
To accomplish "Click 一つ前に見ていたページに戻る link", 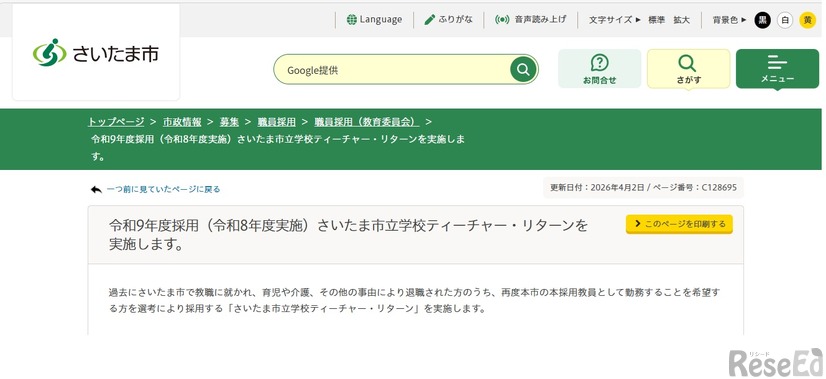I will pos(163,189).
